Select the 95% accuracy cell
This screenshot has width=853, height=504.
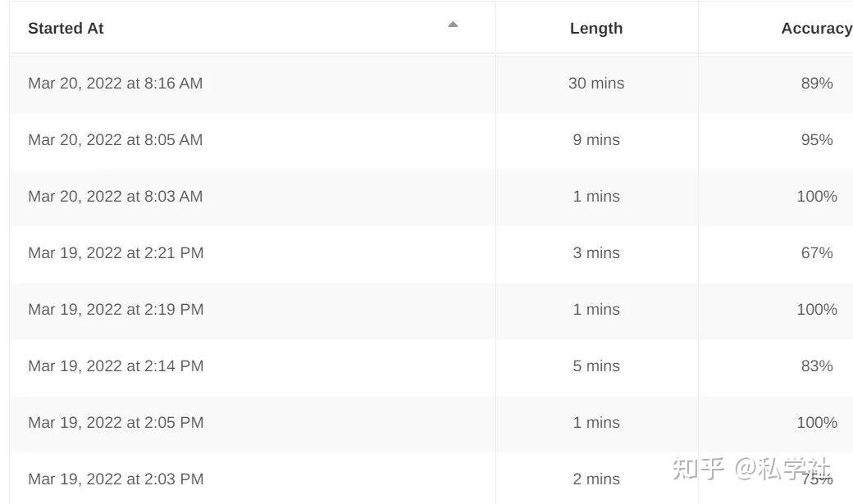tap(817, 139)
